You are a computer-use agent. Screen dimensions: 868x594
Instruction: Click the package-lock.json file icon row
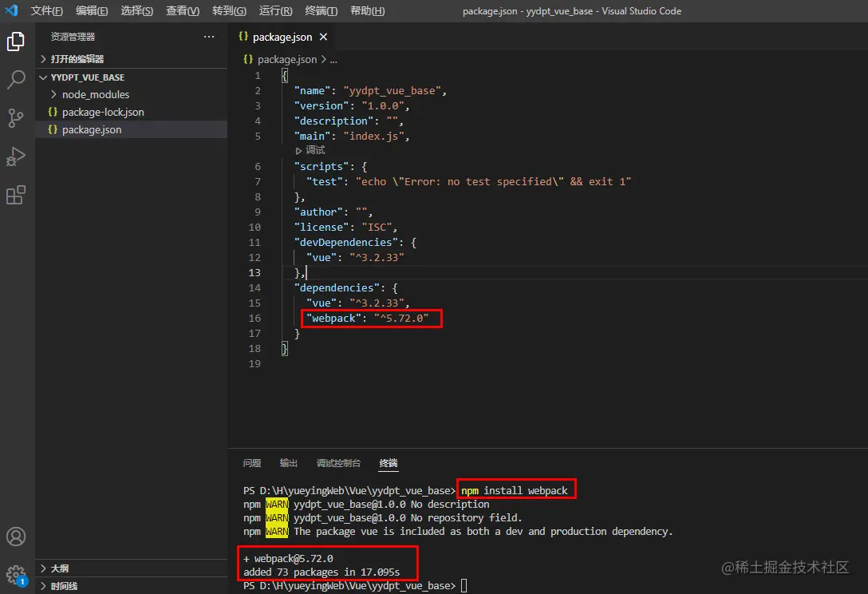53,112
